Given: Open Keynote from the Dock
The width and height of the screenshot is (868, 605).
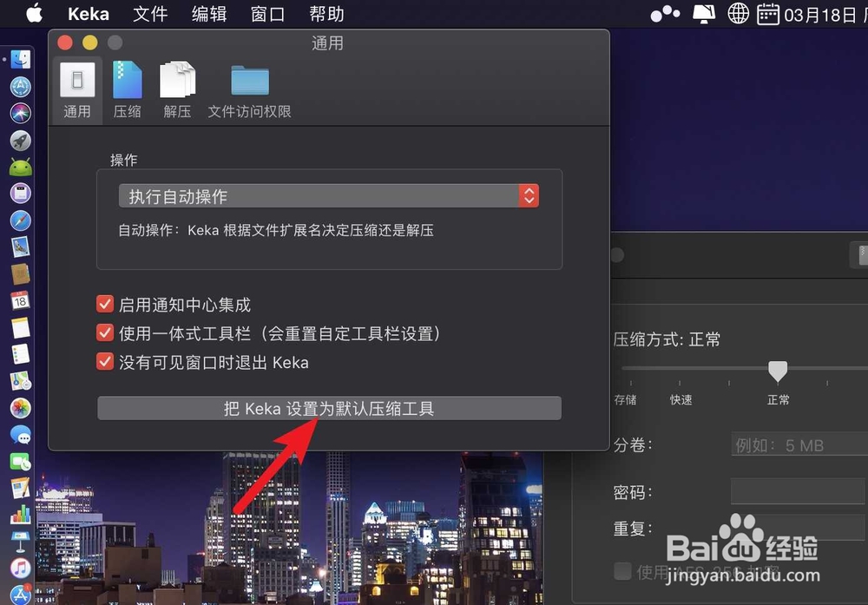Looking at the screenshot, I should coord(21,542).
